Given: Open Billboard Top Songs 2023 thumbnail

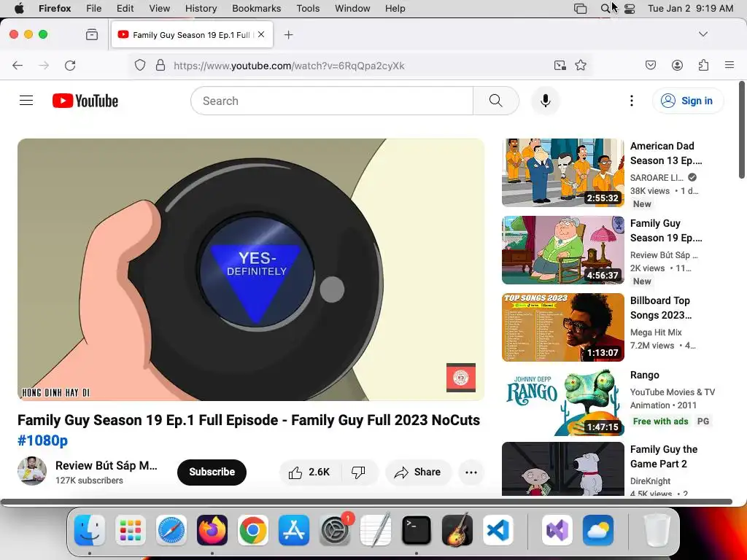Looking at the screenshot, I should click(x=563, y=327).
